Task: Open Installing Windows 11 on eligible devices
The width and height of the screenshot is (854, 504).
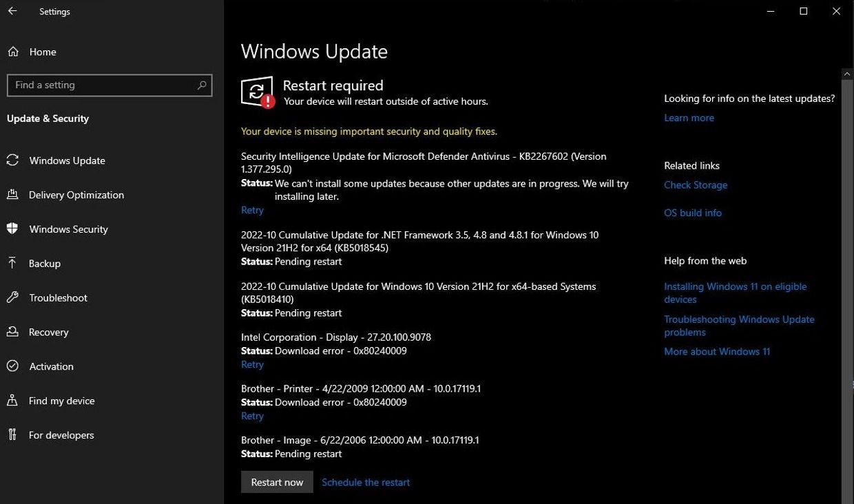Action: pyautogui.click(x=735, y=293)
